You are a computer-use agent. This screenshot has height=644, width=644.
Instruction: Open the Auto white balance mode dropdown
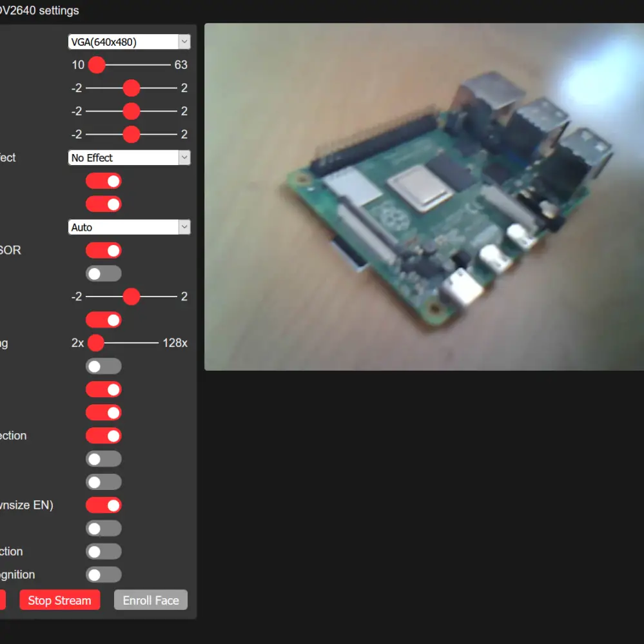129,227
